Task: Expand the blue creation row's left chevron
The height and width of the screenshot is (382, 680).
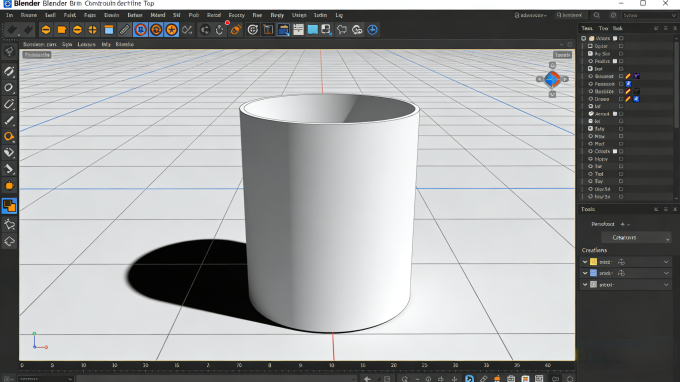Action: (x=585, y=273)
